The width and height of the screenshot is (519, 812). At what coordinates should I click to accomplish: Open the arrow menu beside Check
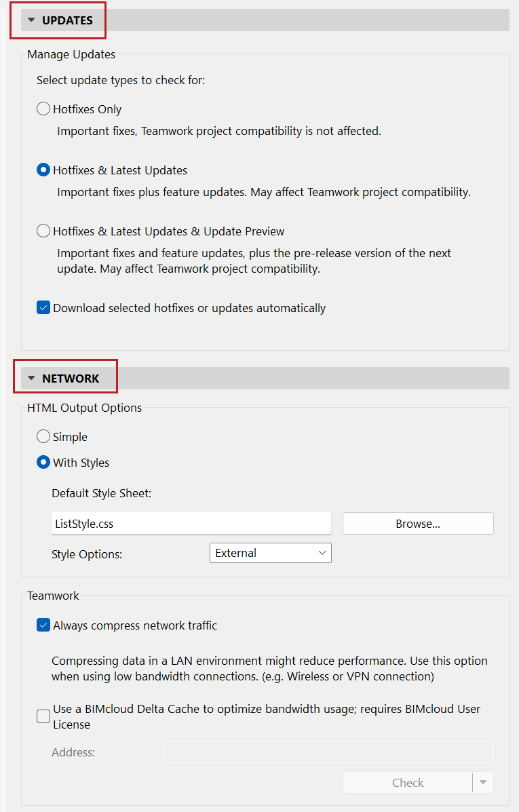click(483, 783)
